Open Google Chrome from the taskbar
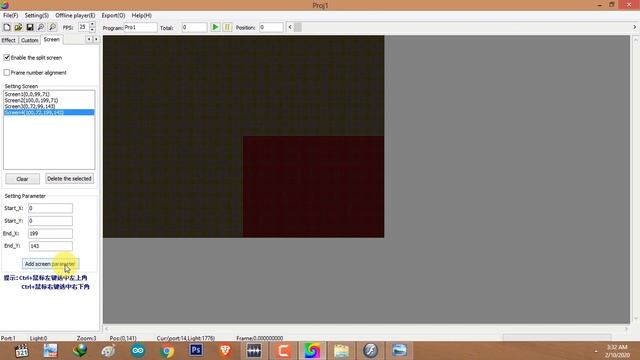This screenshot has width=640, height=360. (x=167, y=351)
